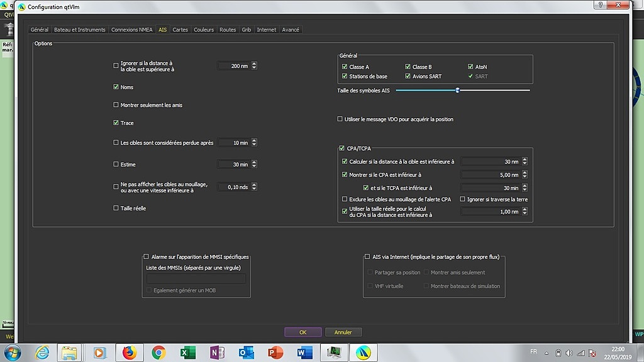Uncheck the Noms checkbox
This screenshot has width=644, height=362.
[x=116, y=87]
